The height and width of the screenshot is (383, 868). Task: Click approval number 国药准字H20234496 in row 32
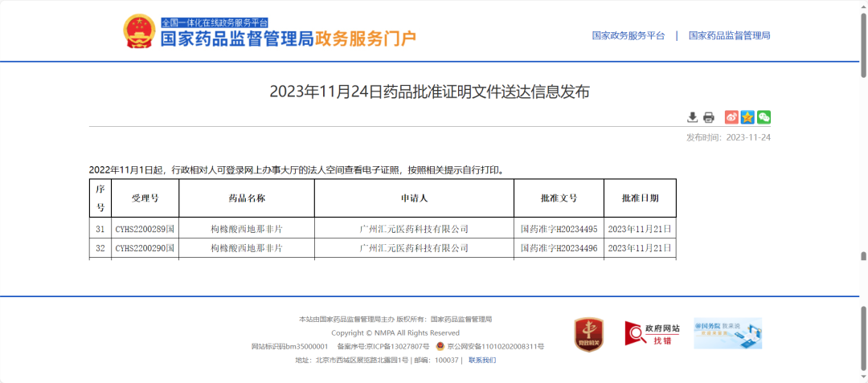click(559, 249)
